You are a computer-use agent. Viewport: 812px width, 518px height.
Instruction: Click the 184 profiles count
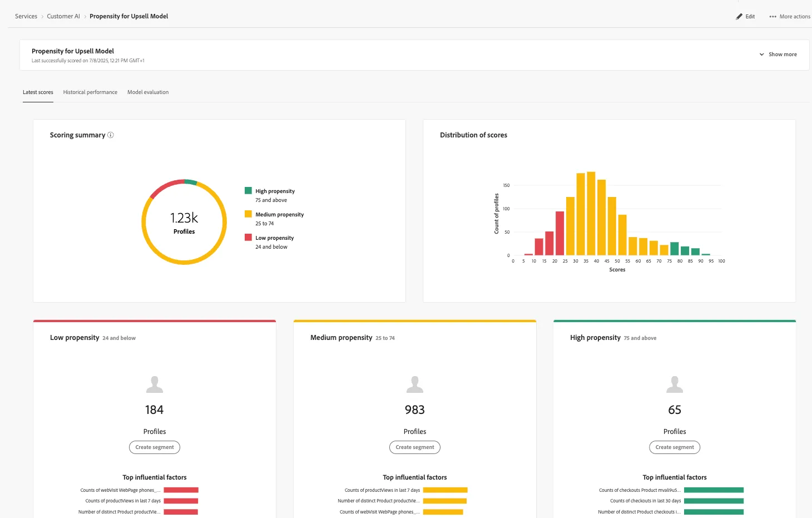coord(154,410)
